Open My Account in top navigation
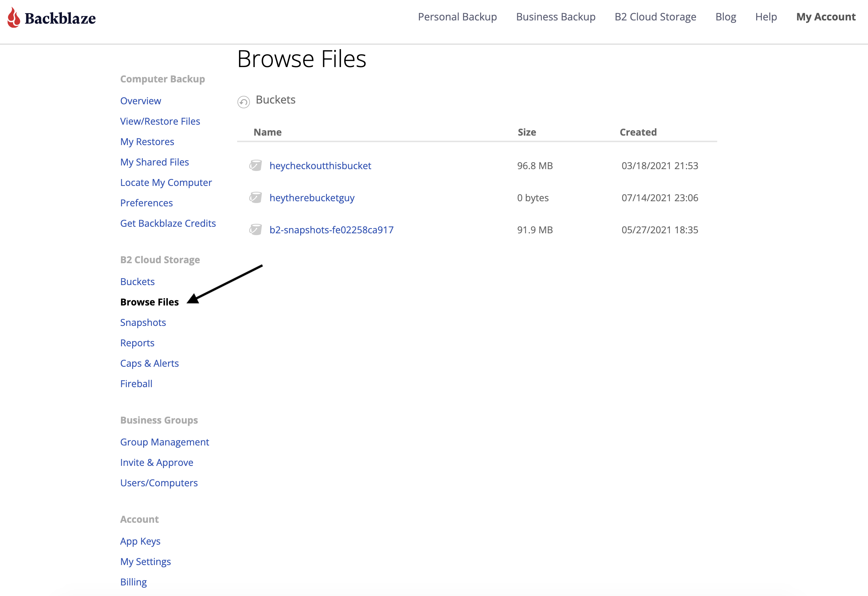 tap(826, 17)
